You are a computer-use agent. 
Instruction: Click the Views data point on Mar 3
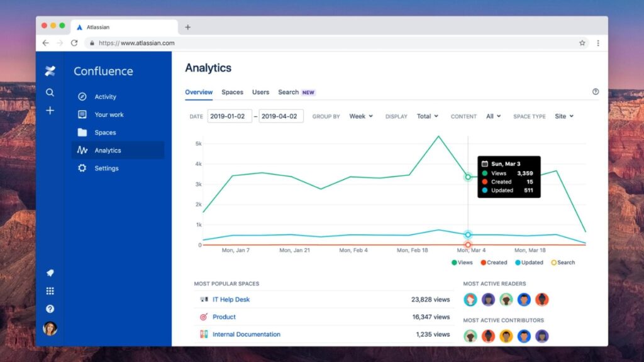pyautogui.click(x=468, y=177)
